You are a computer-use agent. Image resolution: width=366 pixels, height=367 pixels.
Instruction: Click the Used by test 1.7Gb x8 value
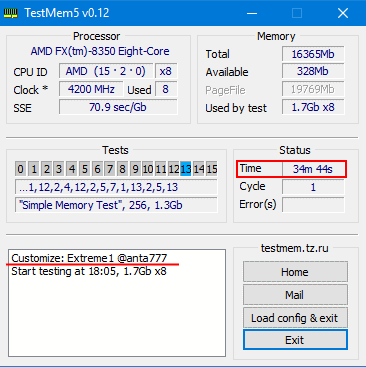click(313, 107)
